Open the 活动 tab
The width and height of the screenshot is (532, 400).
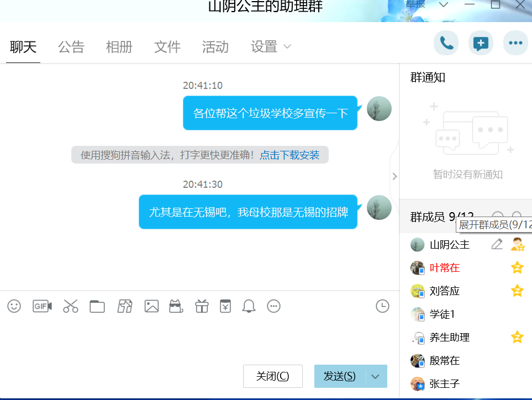(215, 47)
